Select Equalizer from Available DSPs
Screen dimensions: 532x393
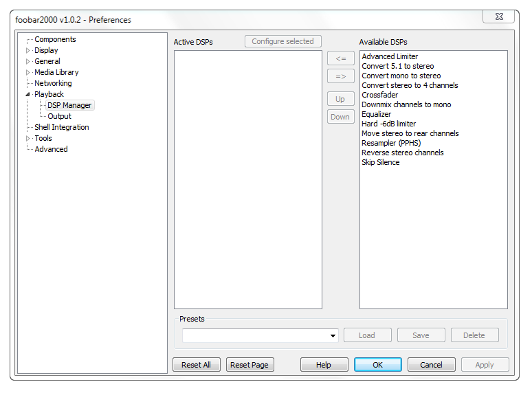[x=376, y=114]
